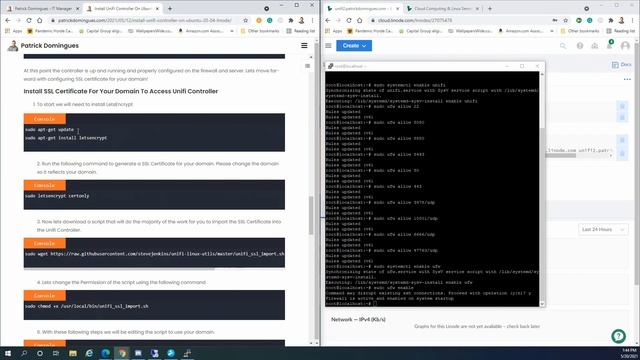Viewport: 640px width, 360px height.
Task: Open the Amazon.com bookmark in left browser
Action: point(202,31)
